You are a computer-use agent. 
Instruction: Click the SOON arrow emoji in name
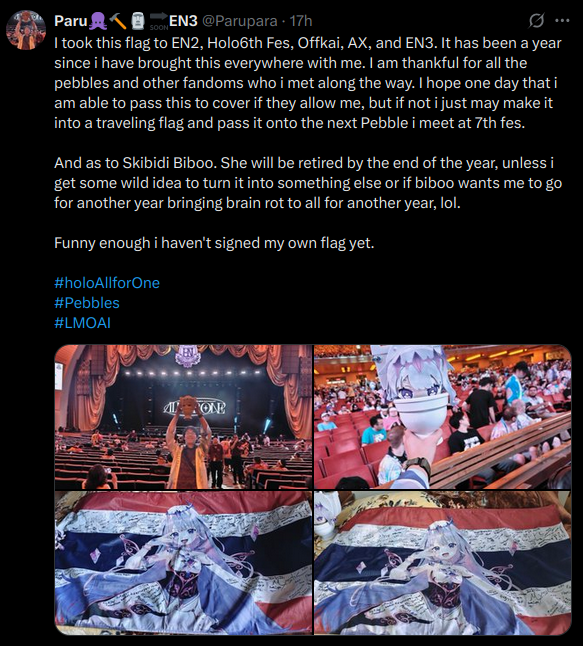(159, 21)
